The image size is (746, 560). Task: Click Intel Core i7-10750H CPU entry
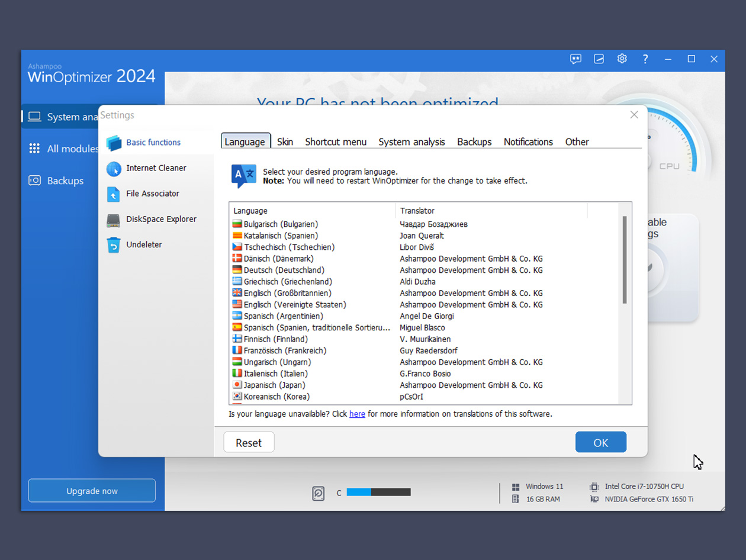[x=637, y=487]
